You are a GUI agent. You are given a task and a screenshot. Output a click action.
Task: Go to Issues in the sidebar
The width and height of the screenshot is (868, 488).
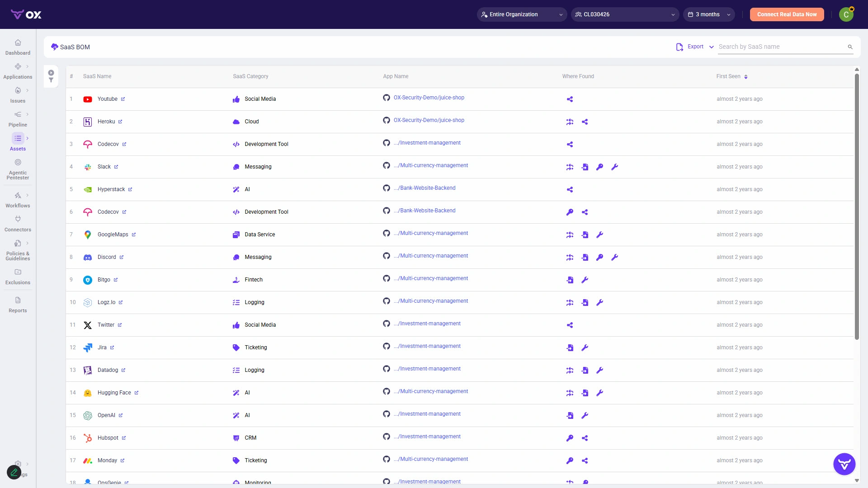[18, 95]
